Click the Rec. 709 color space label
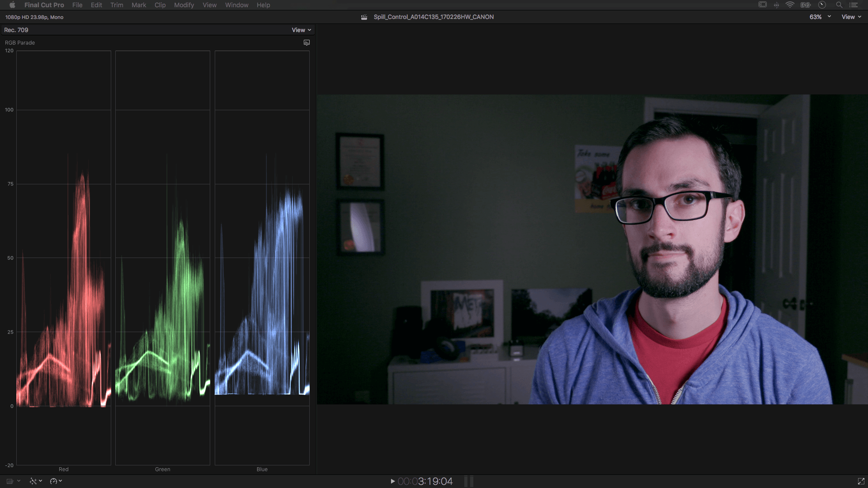 point(16,30)
